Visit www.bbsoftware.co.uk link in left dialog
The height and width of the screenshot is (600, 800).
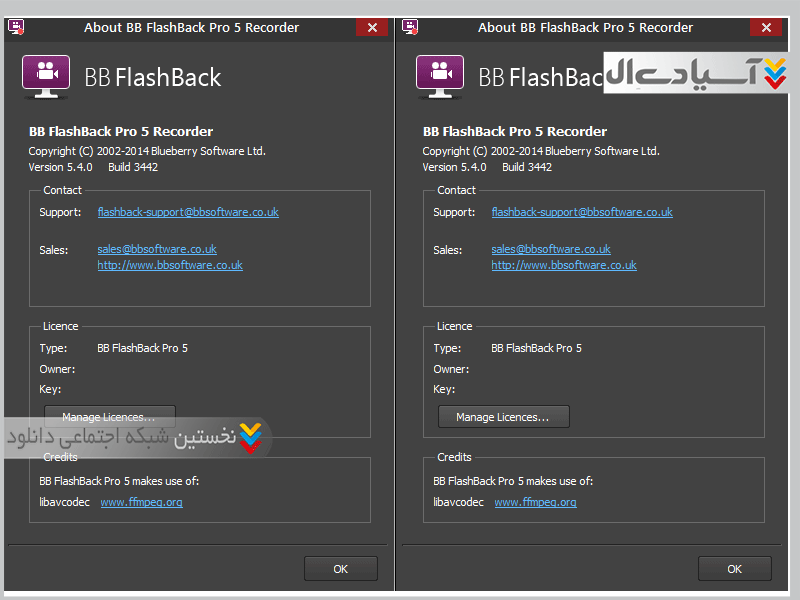pos(170,265)
